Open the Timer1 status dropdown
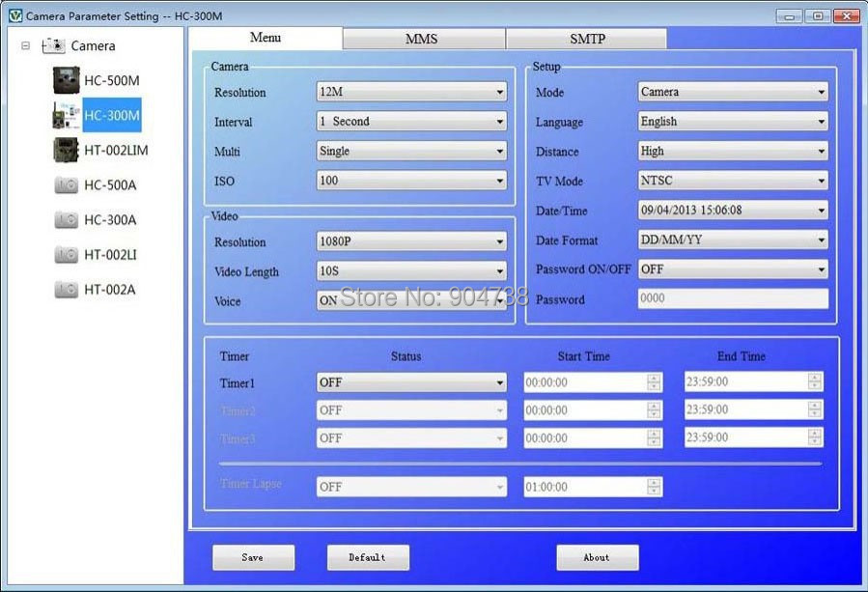The height and width of the screenshot is (592, 868). click(411, 382)
